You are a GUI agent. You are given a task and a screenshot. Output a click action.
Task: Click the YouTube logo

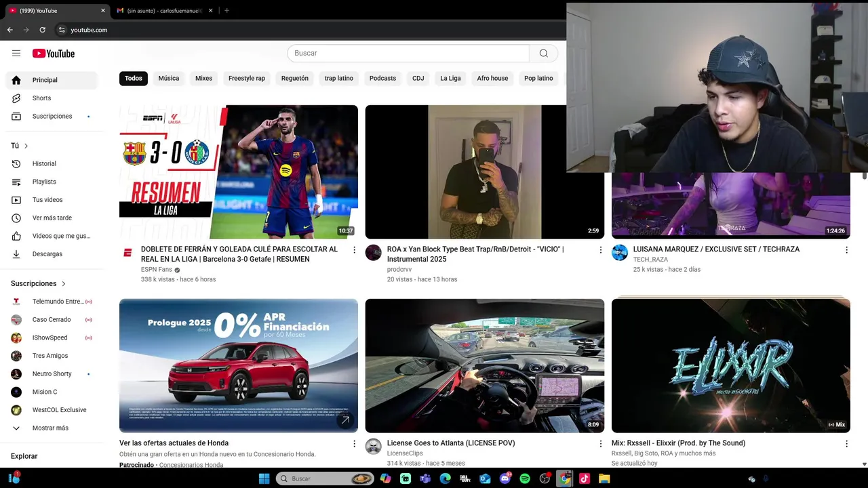pos(53,54)
